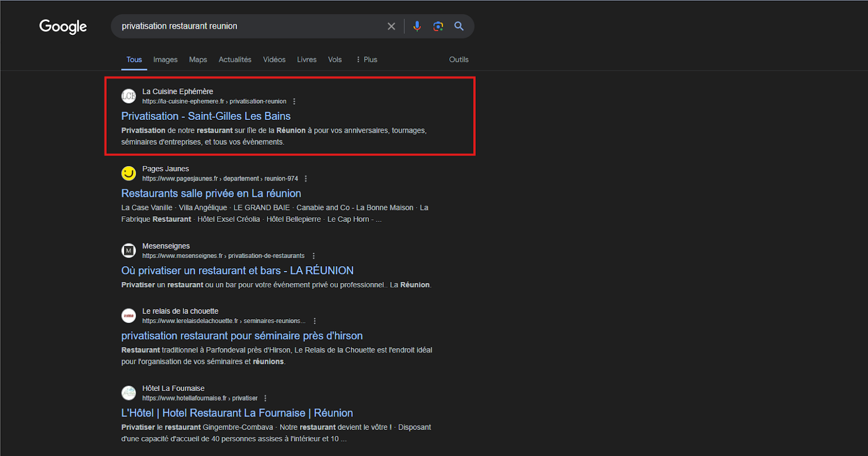Expand the Plus search categories menu
868x456 pixels.
pos(367,60)
